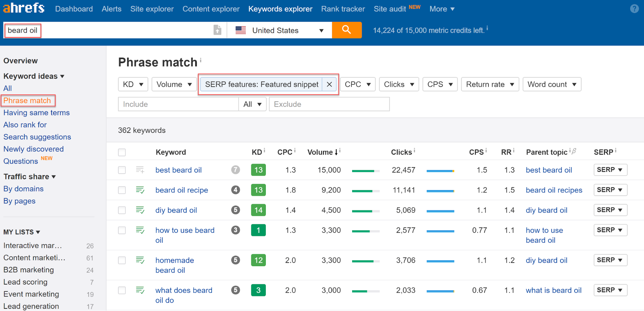
Task: Open the Word count filter dropdown
Action: tap(552, 84)
